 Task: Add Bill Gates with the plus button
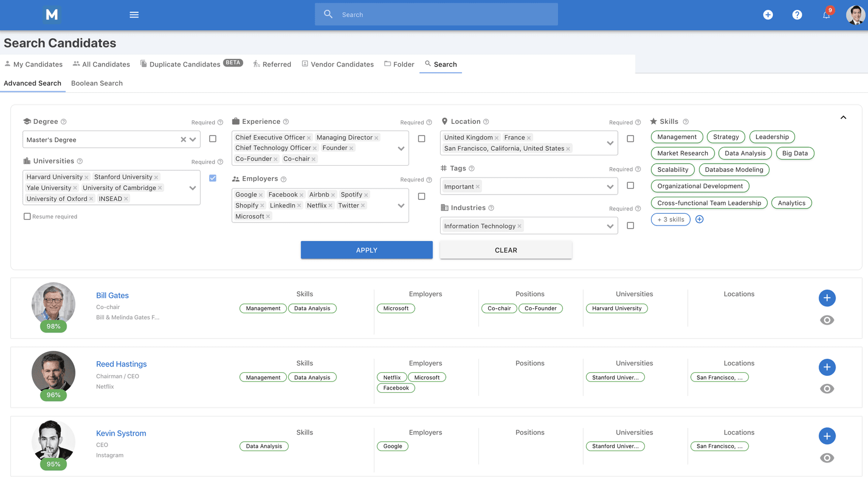coord(827,298)
